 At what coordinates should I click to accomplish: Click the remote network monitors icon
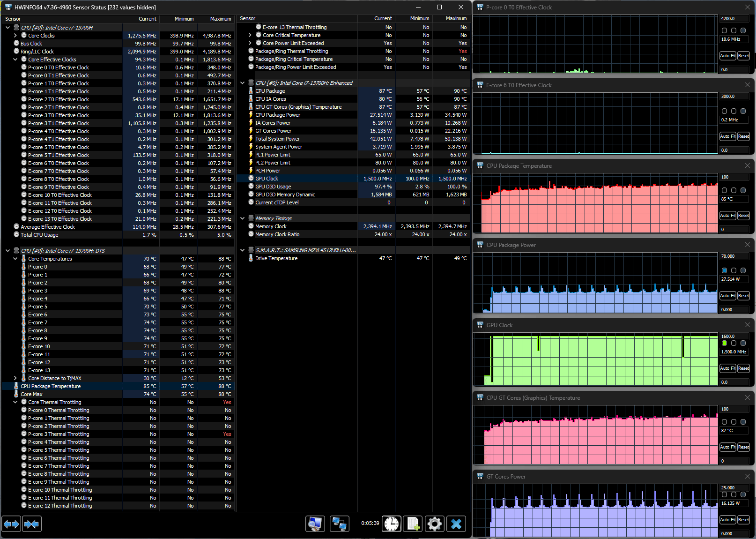(339, 524)
